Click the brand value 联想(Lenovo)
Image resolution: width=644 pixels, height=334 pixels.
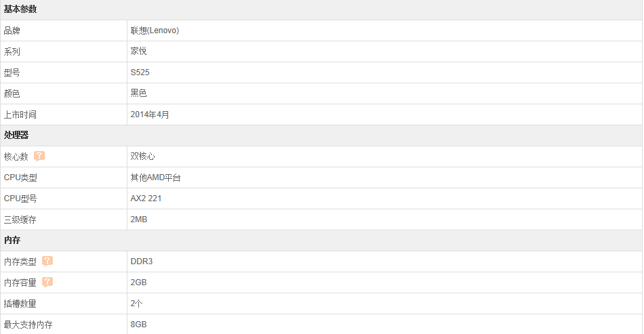(155, 30)
